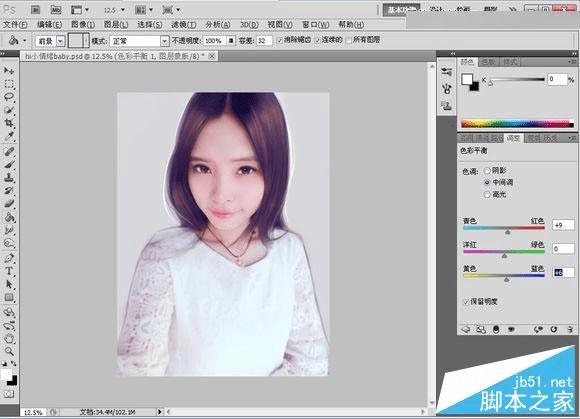The height and width of the screenshot is (419, 580).
Task: Open the pattern picker dropdown arrow
Action: (x=86, y=41)
